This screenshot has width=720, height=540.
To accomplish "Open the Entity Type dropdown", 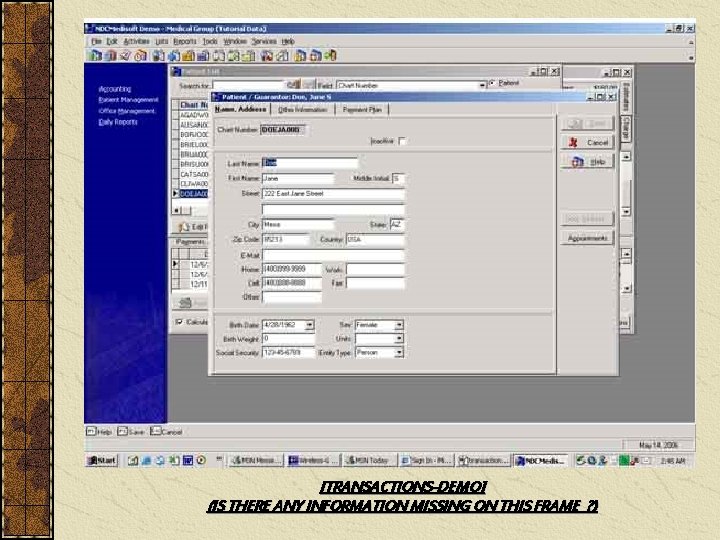I will pos(399,353).
